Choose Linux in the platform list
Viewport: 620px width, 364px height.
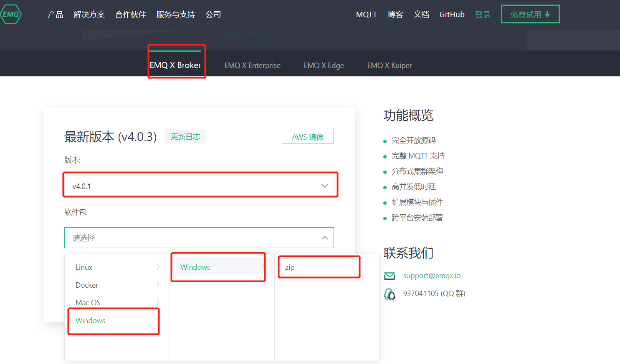117,267
